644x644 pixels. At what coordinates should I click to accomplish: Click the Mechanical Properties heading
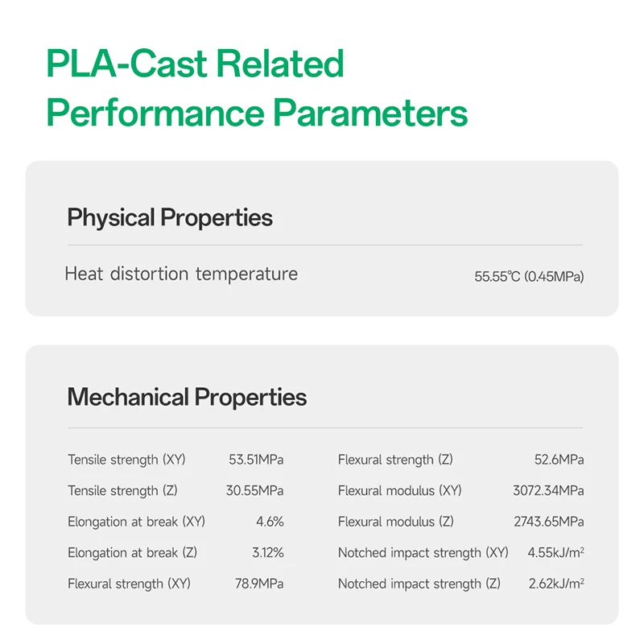pyautogui.click(x=187, y=397)
